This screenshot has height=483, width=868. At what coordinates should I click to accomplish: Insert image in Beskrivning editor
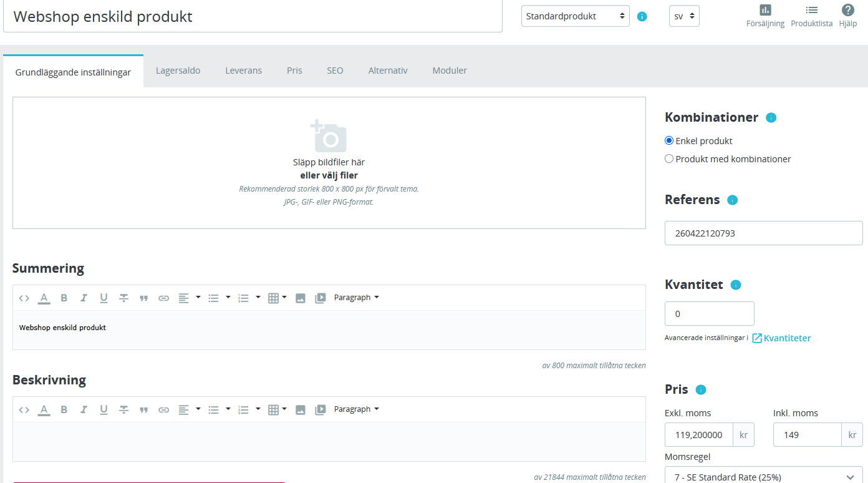point(301,410)
